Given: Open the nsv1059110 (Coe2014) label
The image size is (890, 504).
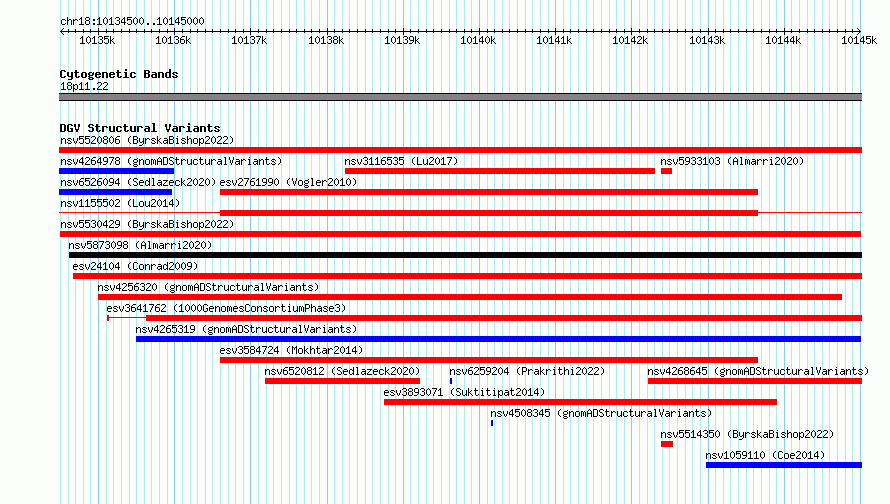Looking at the screenshot, I should 765,455.
